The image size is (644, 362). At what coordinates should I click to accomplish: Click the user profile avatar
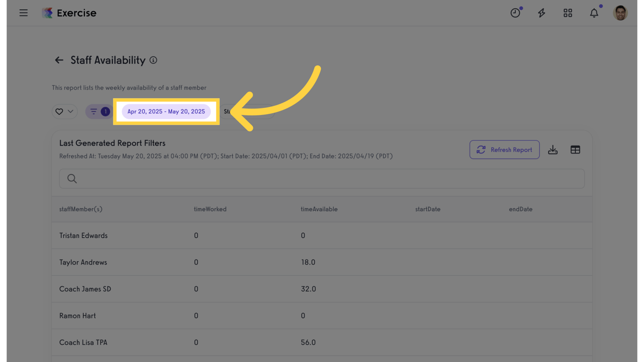click(x=620, y=13)
